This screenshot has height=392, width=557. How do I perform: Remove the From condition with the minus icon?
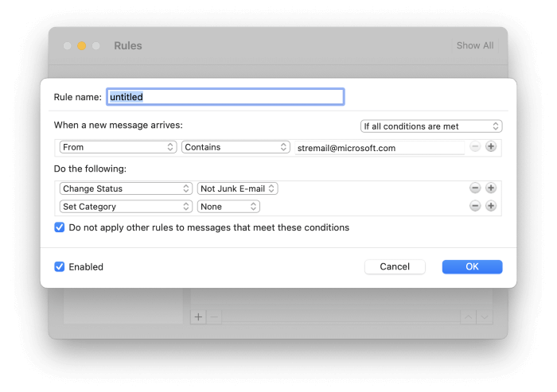[475, 146]
